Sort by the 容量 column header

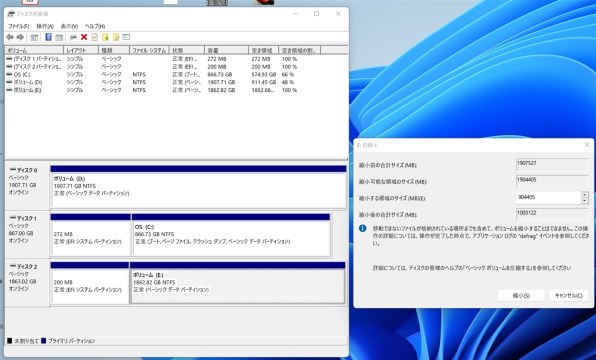[x=226, y=50]
